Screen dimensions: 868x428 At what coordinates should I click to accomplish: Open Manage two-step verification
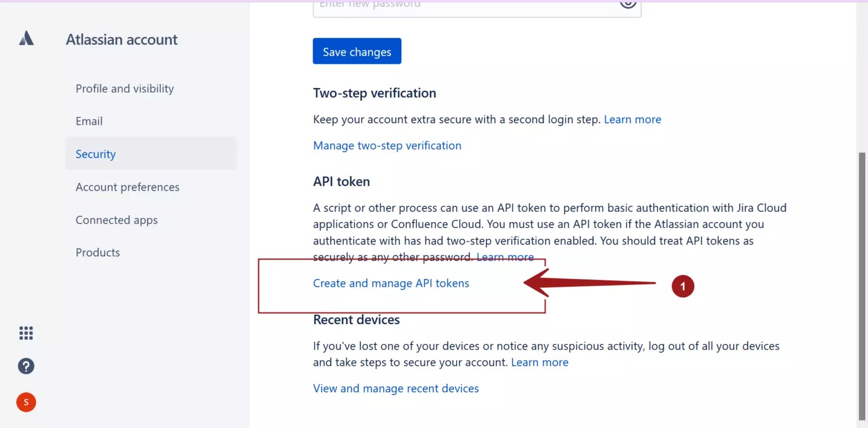click(387, 145)
